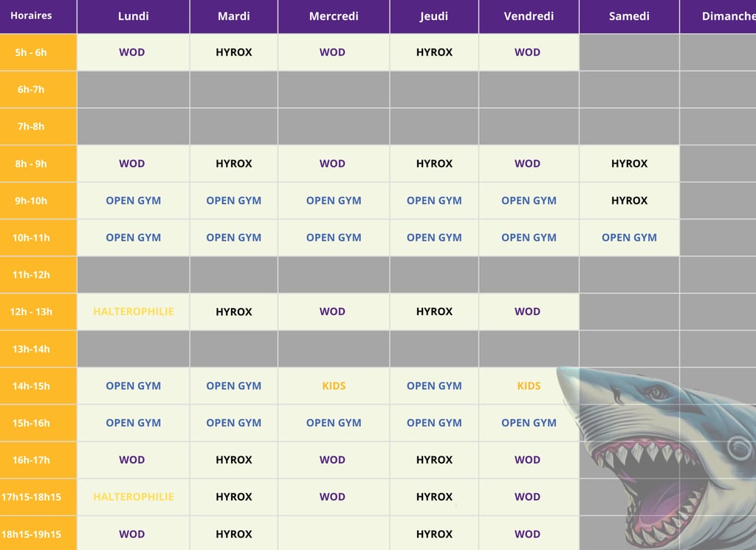Click Friday 15h-16h OPEN GYM cell

click(529, 423)
